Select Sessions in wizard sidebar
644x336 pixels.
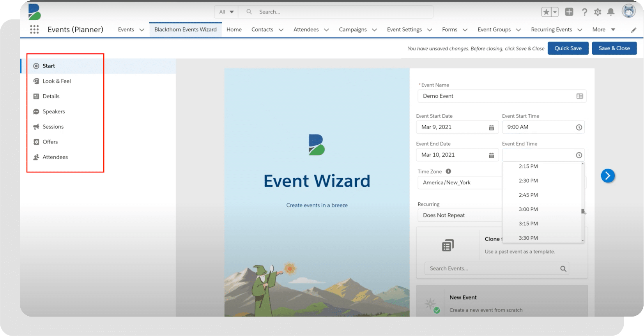pos(53,127)
